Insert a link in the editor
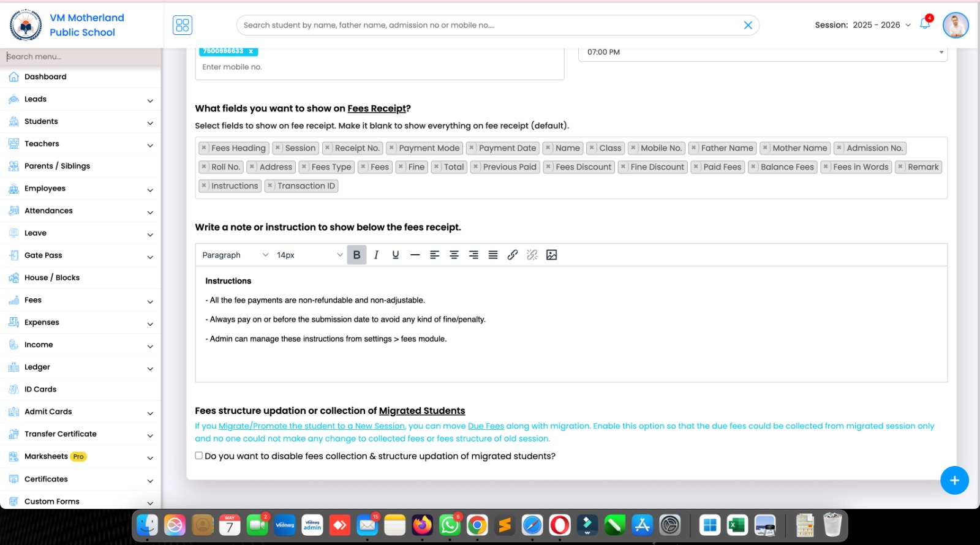 coord(513,255)
